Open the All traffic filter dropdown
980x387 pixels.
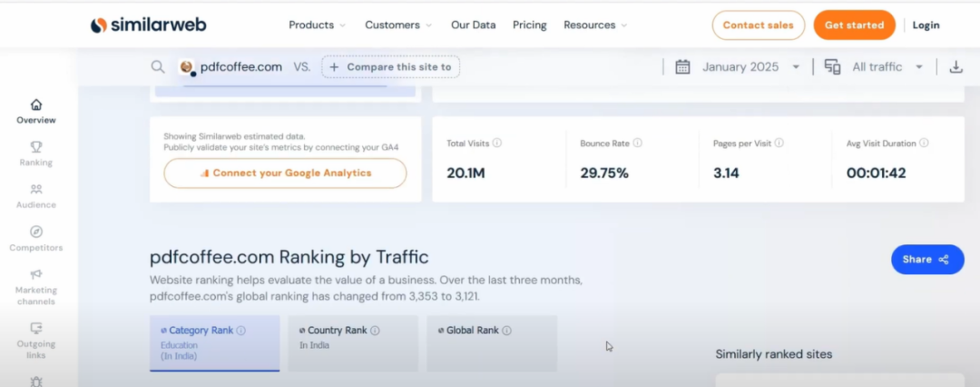coord(874,66)
